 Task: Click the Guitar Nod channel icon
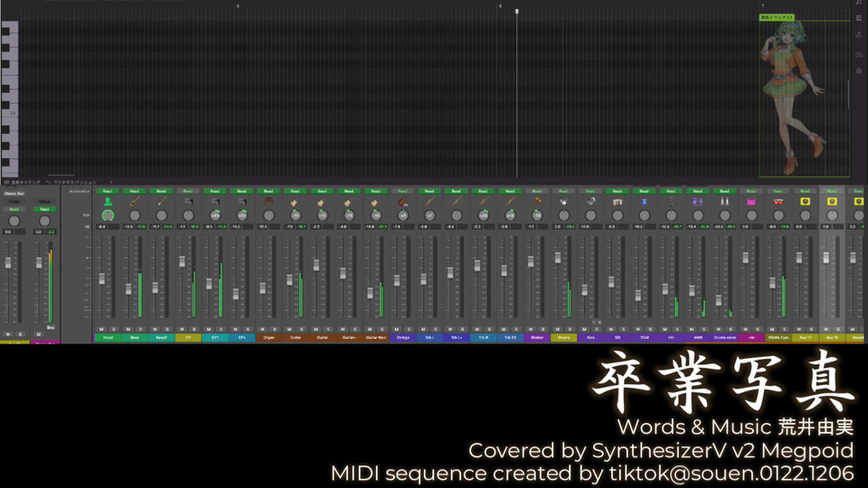point(376,202)
